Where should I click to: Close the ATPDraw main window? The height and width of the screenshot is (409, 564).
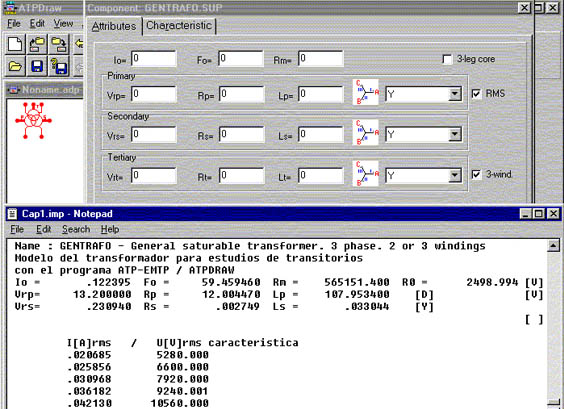point(552,8)
